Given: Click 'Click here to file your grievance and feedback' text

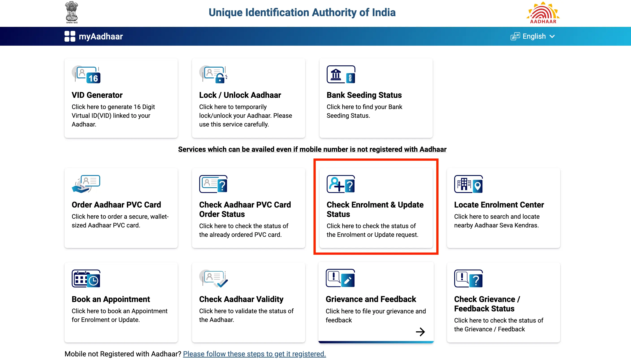Looking at the screenshot, I should 376,315.
